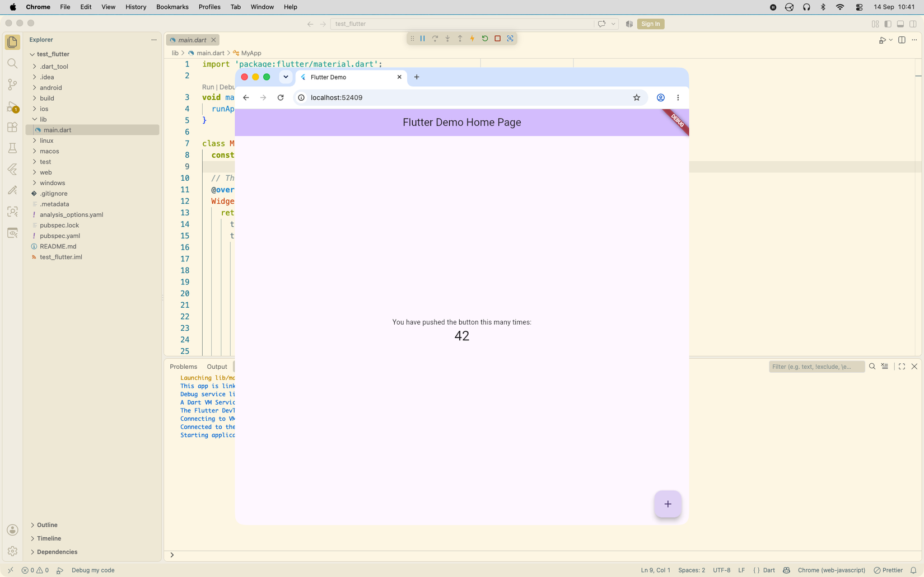Screen dimensions: 924x577
Task: Toggle secondary sidebar layout button
Action: pyautogui.click(x=913, y=24)
